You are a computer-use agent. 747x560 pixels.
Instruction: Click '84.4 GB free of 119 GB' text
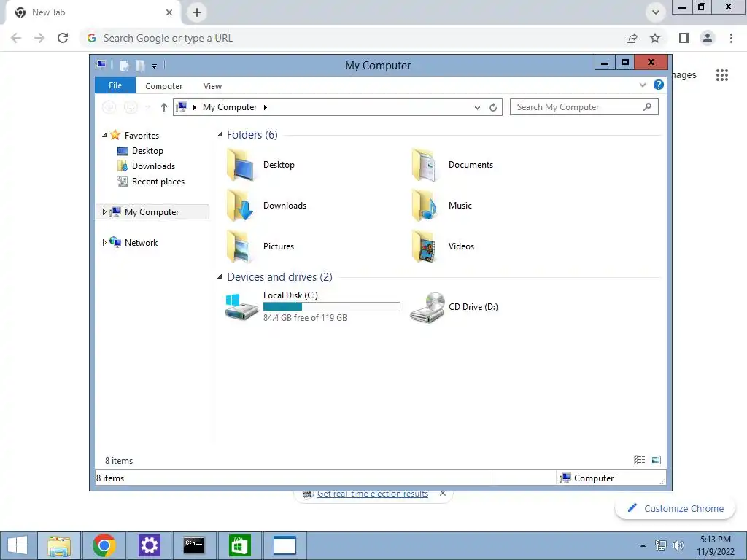pos(305,318)
